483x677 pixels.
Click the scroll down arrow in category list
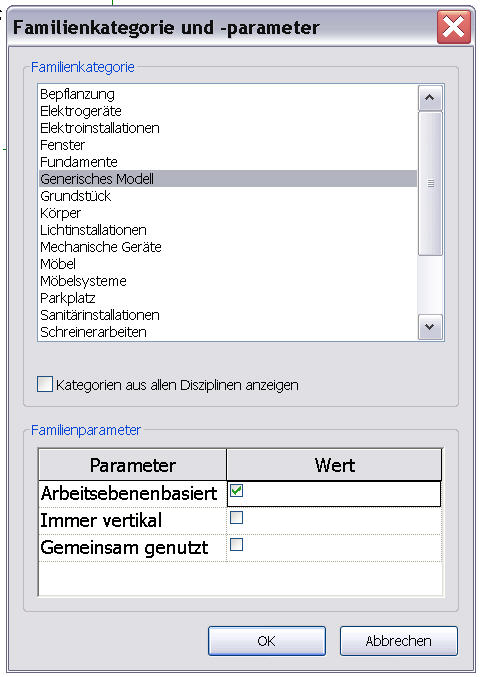click(x=430, y=327)
